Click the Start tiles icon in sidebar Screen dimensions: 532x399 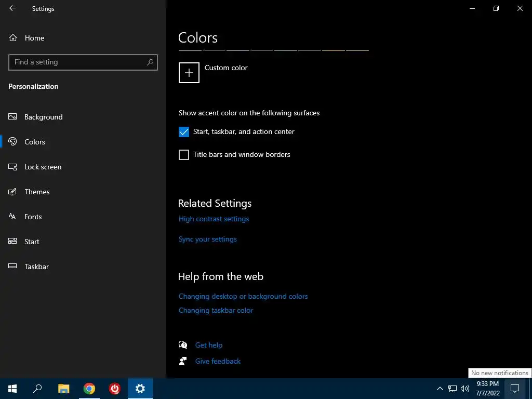click(x=12, y=241)
